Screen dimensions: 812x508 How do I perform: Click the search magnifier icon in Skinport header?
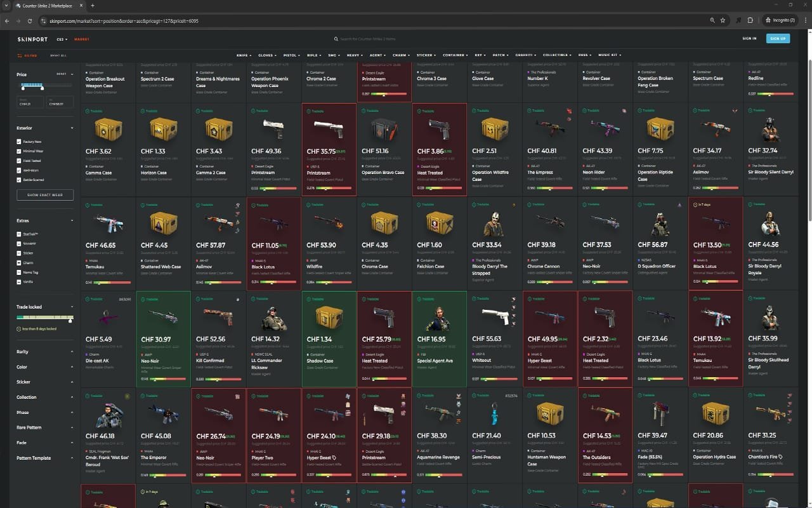(x=336, y=39)
